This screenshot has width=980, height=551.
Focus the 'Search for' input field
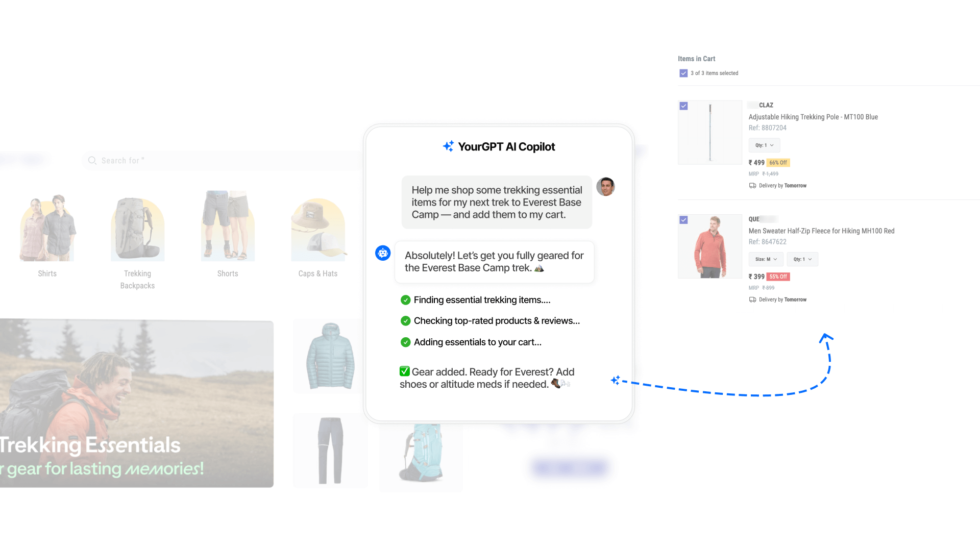coord(223,161)
